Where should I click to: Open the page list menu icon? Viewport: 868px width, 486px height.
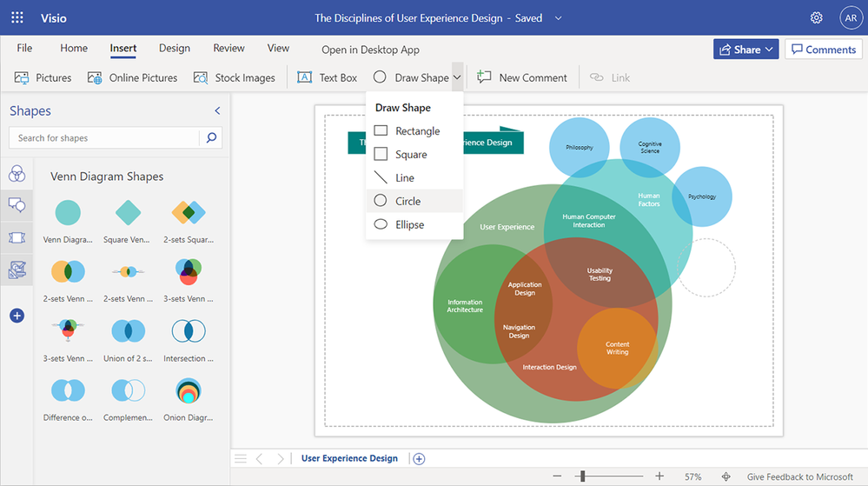tap(241, 458)
